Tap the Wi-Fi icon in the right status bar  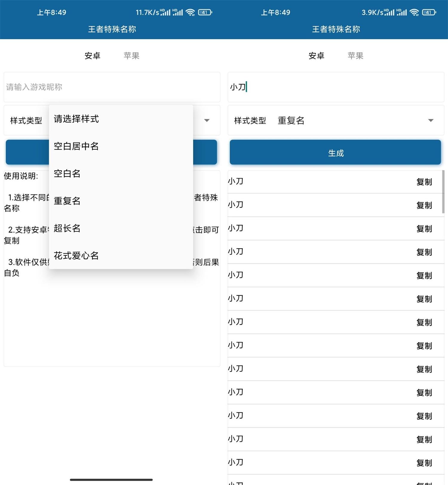click(x=414, y=12)
